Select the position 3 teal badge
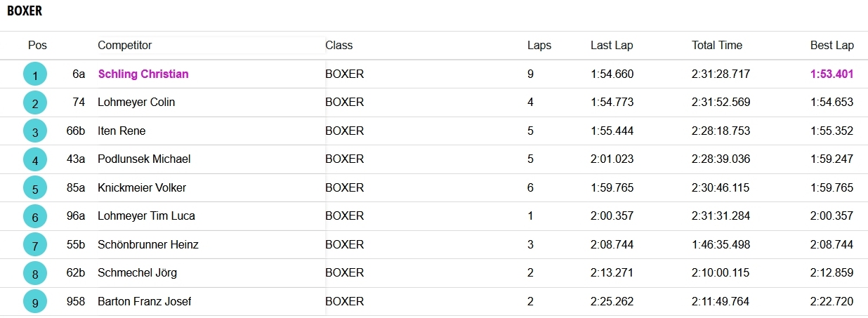Viewport: 868px width, 318px height. point(35,131)
